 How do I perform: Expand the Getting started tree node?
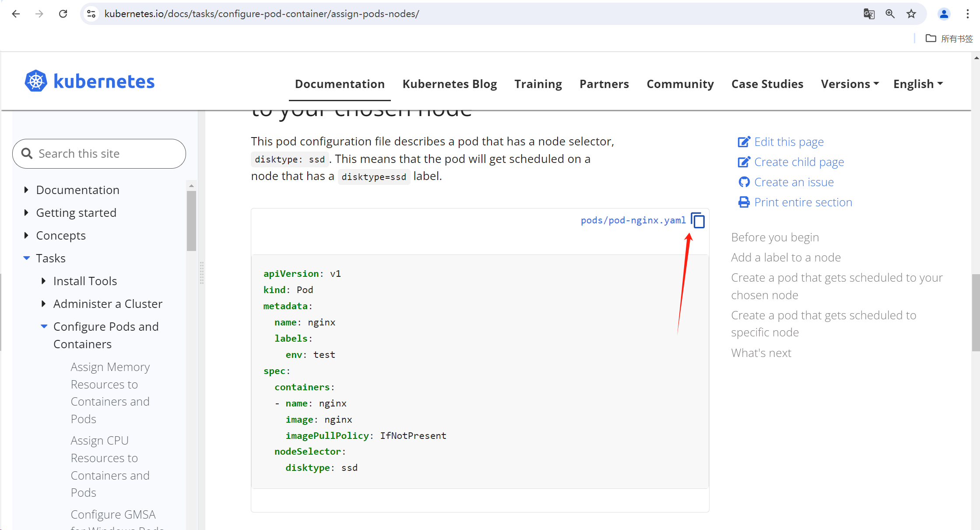(x=26, y=212)
